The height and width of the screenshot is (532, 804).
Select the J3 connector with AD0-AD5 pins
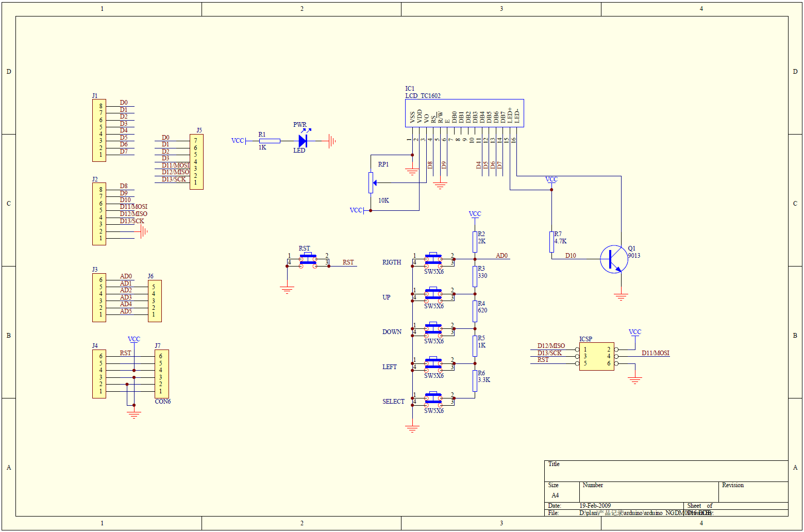coord(99,296)
